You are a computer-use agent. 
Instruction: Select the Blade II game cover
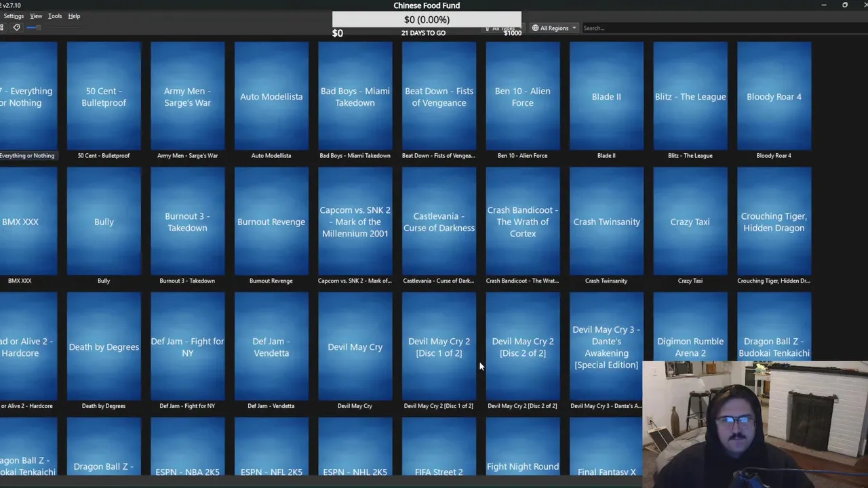(606, 96)
